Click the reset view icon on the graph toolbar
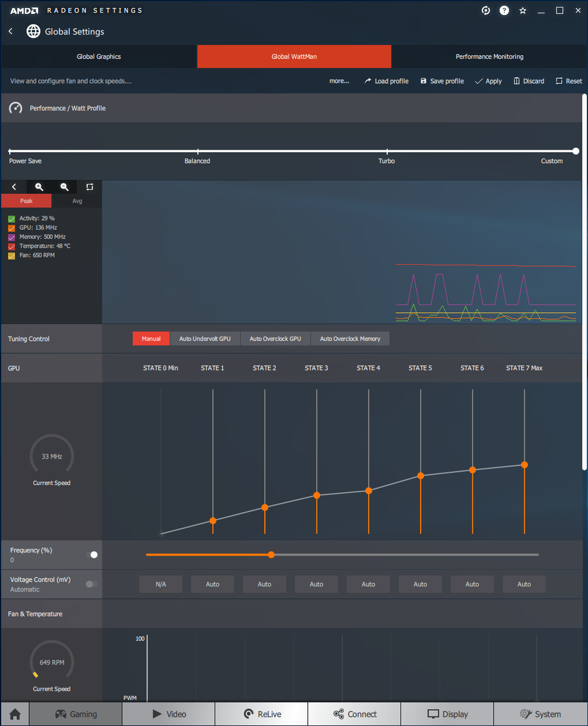The image size is (588, 726). (x=89, y=187)
